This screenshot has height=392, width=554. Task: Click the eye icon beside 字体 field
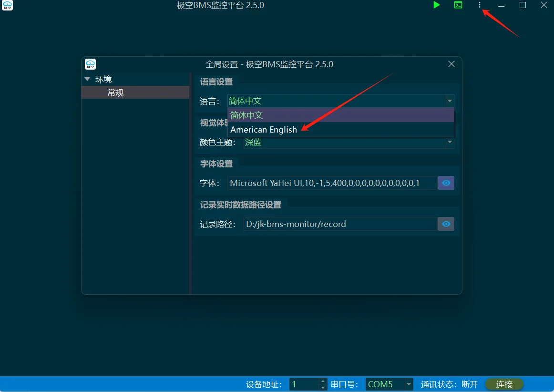446,183
